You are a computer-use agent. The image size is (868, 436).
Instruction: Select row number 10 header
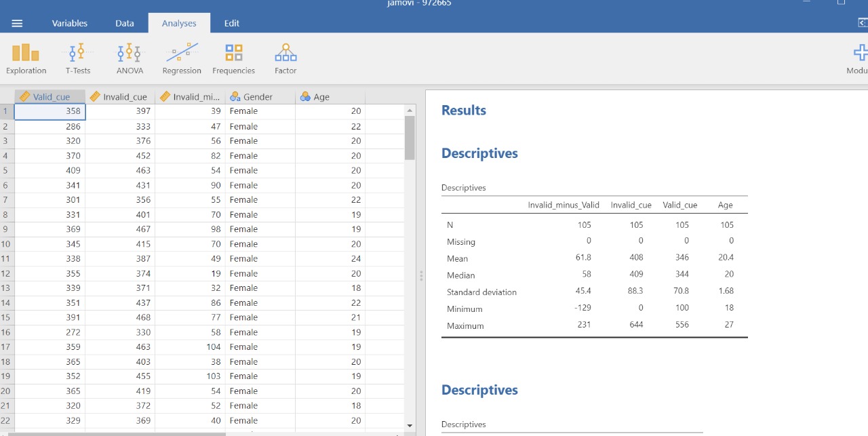7,244
